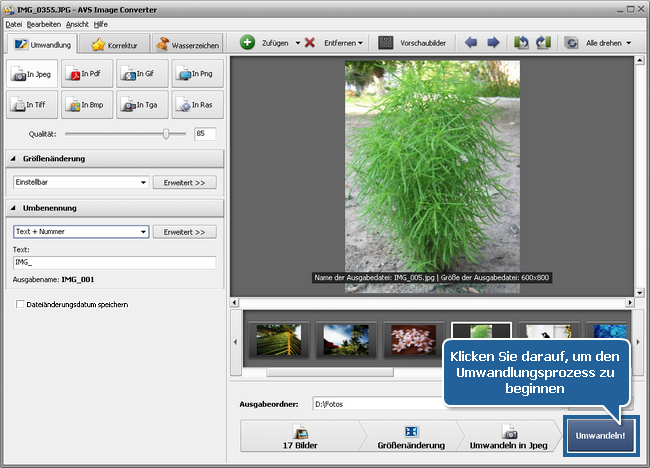Image resolution: width=650 pixels, height=468 pixels.
Task: Click the Text field containing IMG_
Action: 114,262
